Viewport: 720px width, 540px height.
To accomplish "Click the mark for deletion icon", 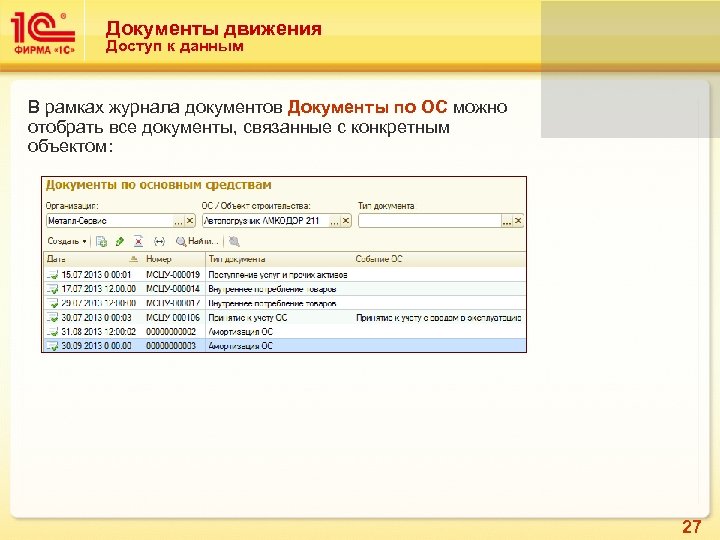I will tap(138, 241).
